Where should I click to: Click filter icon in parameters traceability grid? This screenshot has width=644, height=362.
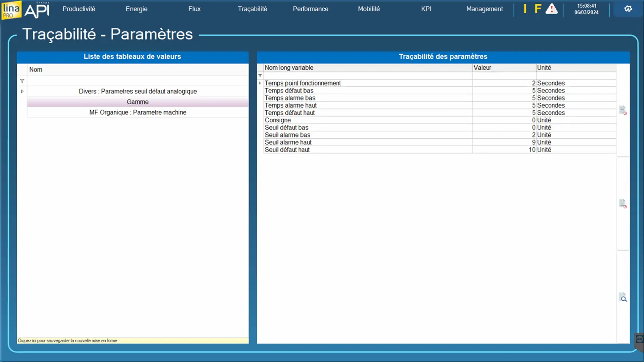(260, 76)
